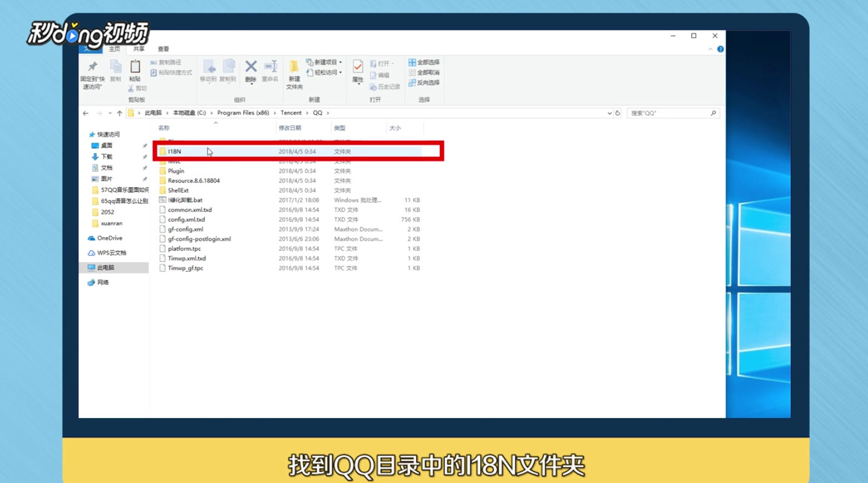
Task: Sort by the Type (类型) column header
Action: tap(359, 128)
